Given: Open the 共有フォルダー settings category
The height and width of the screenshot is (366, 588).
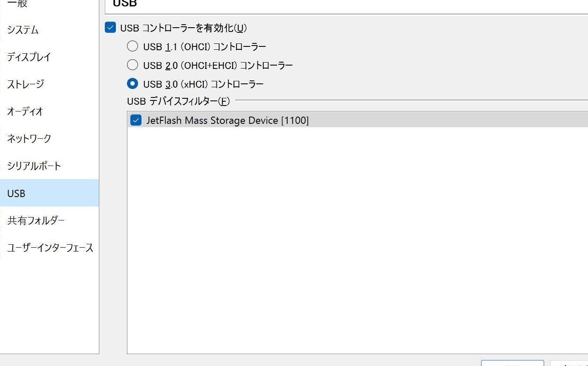Looking at the screenshot, I should pyautogui.click(x=49, y=220).
